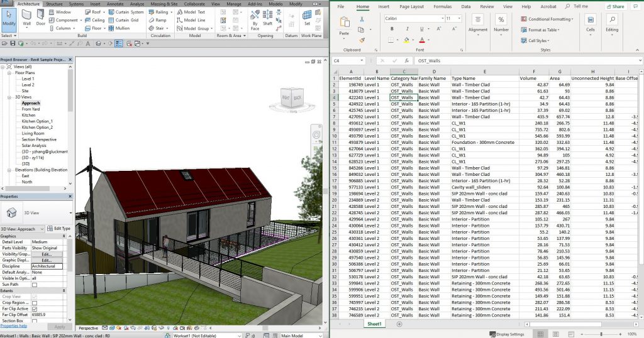The width and height of the screenshot is (644, 338).
Task: Click the By Face opening tool
Action: [x=255, y=20]
